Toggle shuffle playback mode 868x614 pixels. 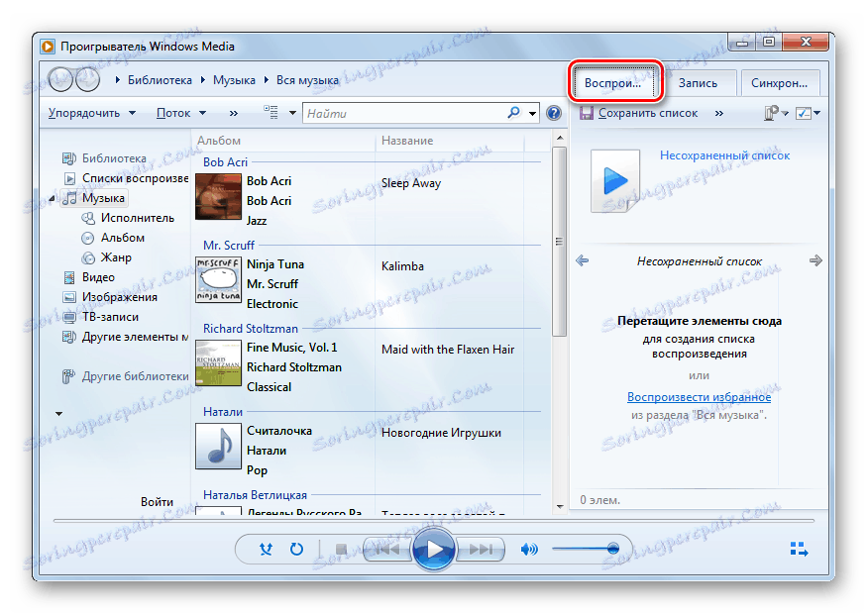point(266,550)
